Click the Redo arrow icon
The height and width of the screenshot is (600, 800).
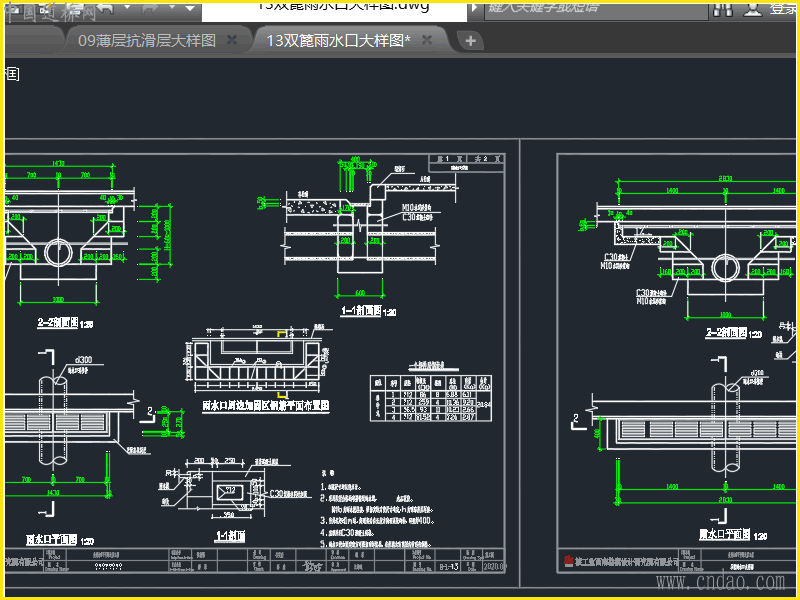149,8
